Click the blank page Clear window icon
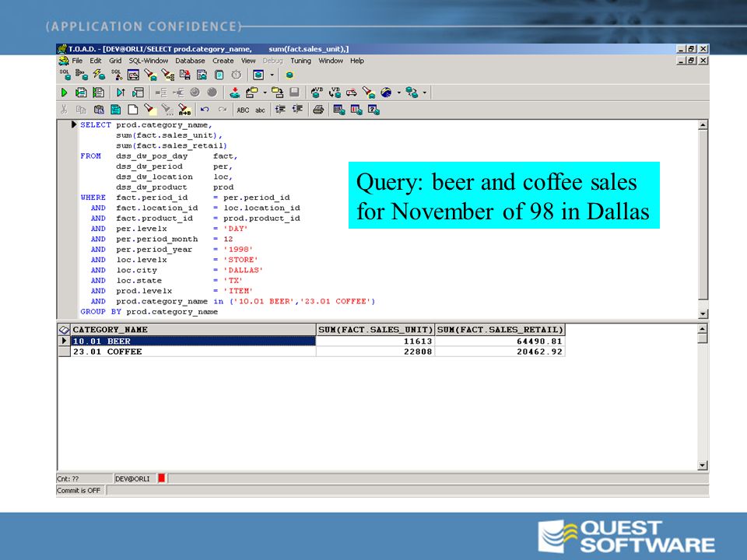Viewport: 747px width, 560px height. point(133,110)
